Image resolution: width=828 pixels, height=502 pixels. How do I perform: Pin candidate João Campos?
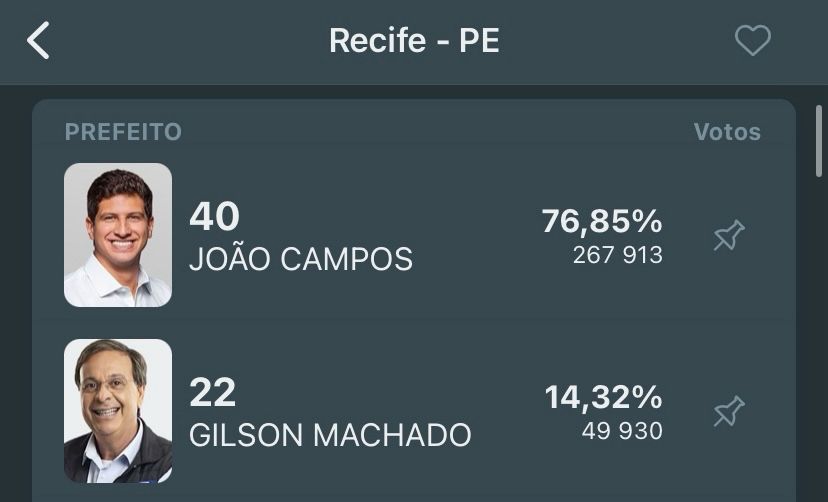pos(728,236)
